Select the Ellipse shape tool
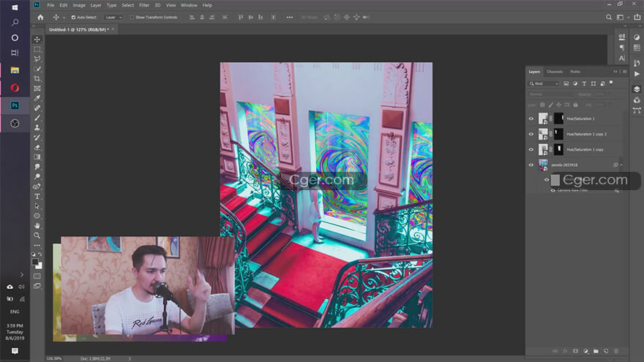Image resolution: width=644 pixels, height=362 pixels. pos(37,216)
